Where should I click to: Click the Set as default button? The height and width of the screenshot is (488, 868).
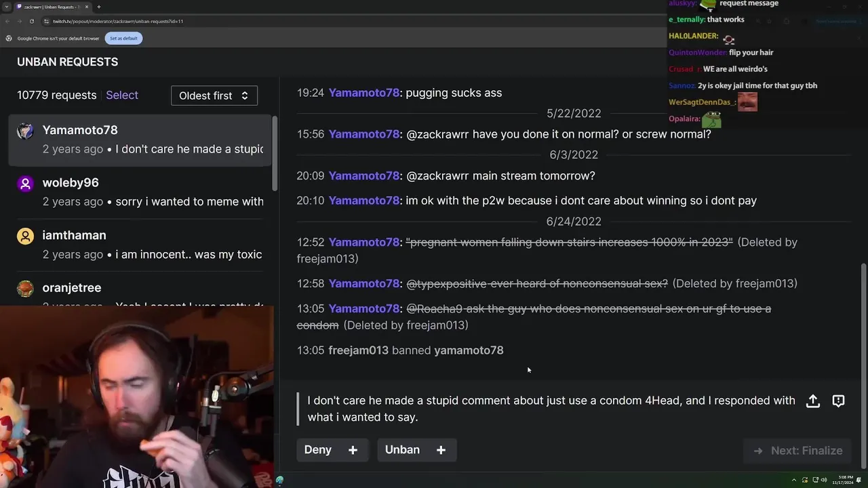(x=123, y=38)
